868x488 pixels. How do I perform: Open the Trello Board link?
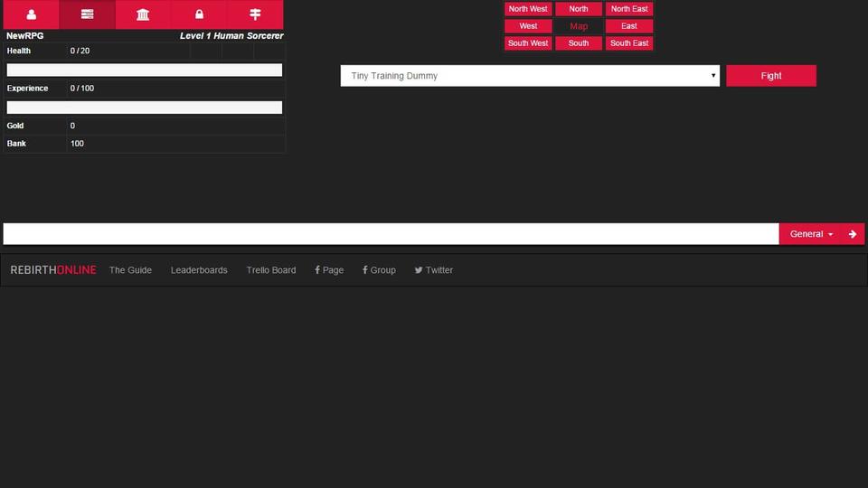[x=271, y=270]
